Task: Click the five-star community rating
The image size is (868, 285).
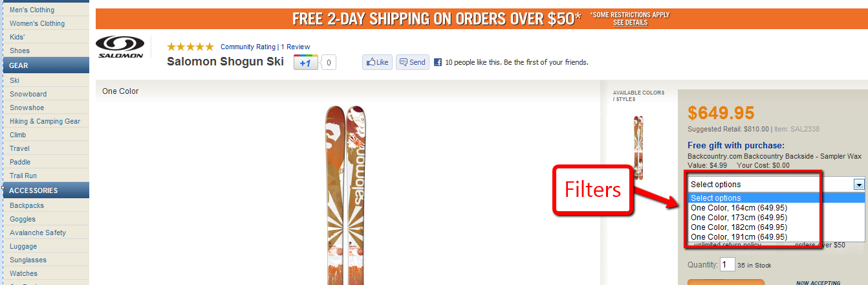Action: coord(190,47)
